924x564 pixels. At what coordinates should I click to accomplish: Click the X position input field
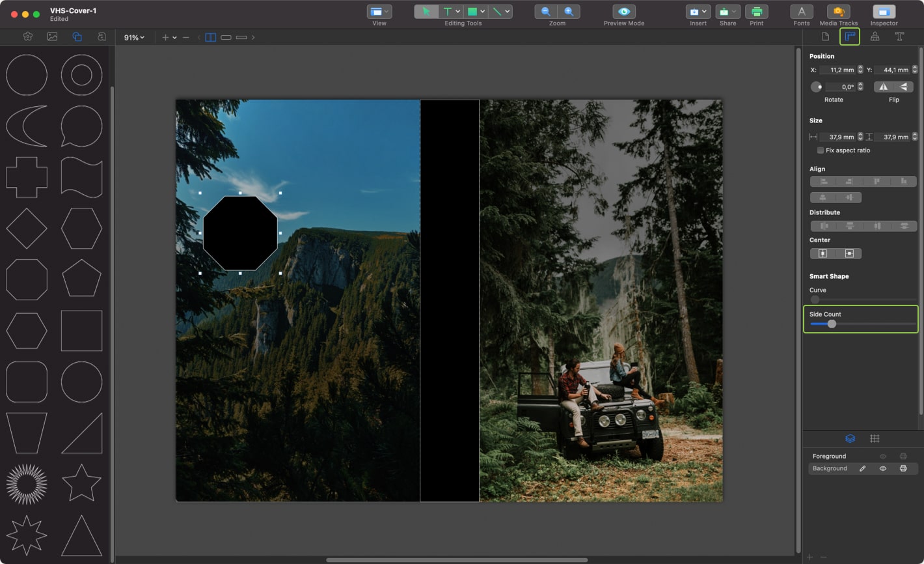pos(837,70)
